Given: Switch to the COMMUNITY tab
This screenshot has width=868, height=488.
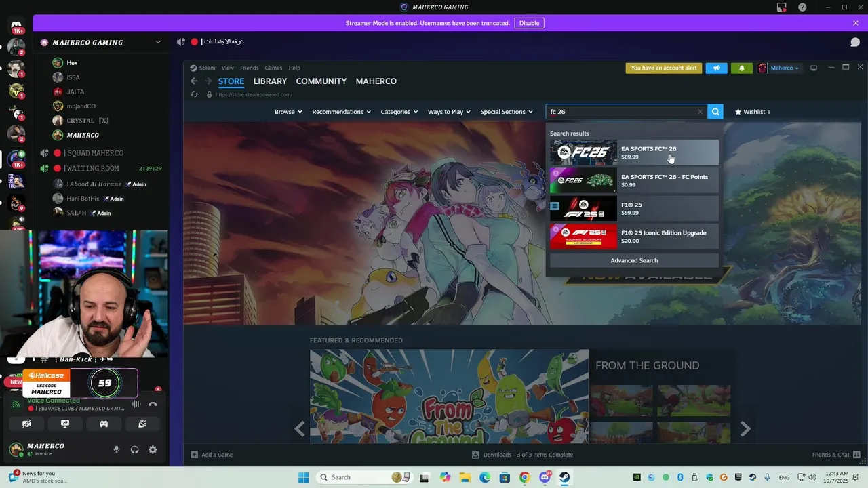Looking at the screenshot, I should click(321, 81).
